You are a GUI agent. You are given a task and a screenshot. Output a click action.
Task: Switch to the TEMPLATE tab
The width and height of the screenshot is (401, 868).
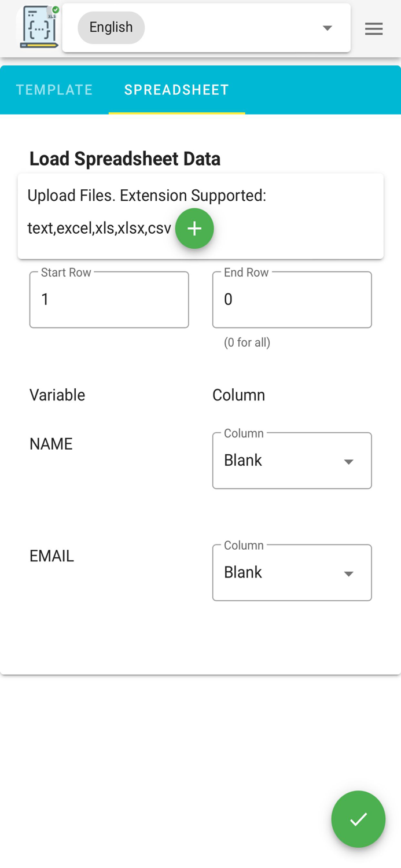click(x=54, y=90)
